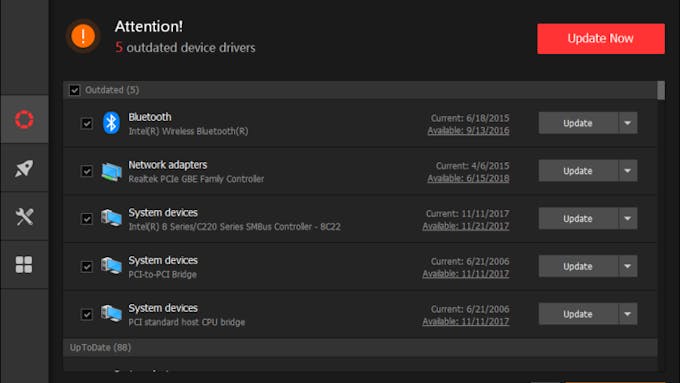Click the Current: 11/11/2017 date

468,213
